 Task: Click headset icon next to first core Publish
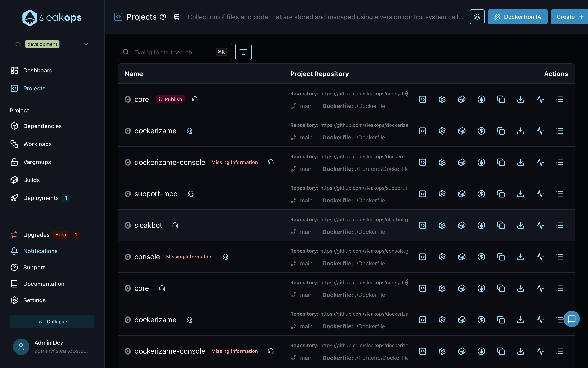point(195,99)
